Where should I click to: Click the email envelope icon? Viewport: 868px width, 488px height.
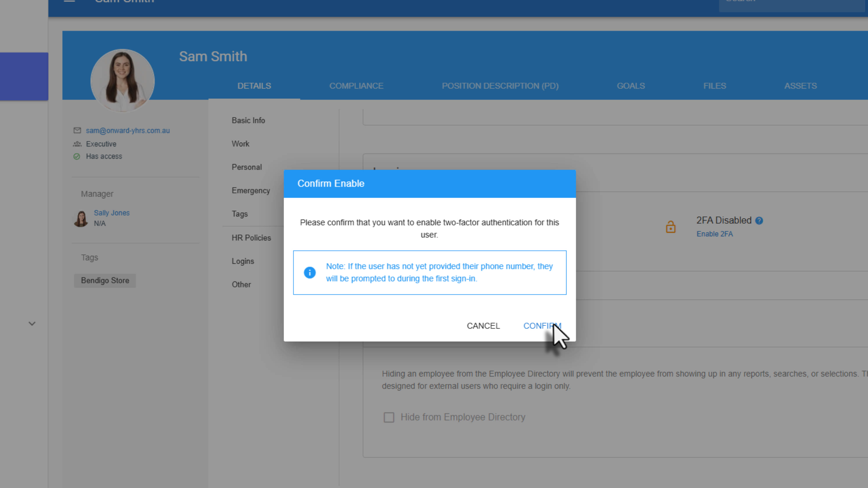pos(77,131)
